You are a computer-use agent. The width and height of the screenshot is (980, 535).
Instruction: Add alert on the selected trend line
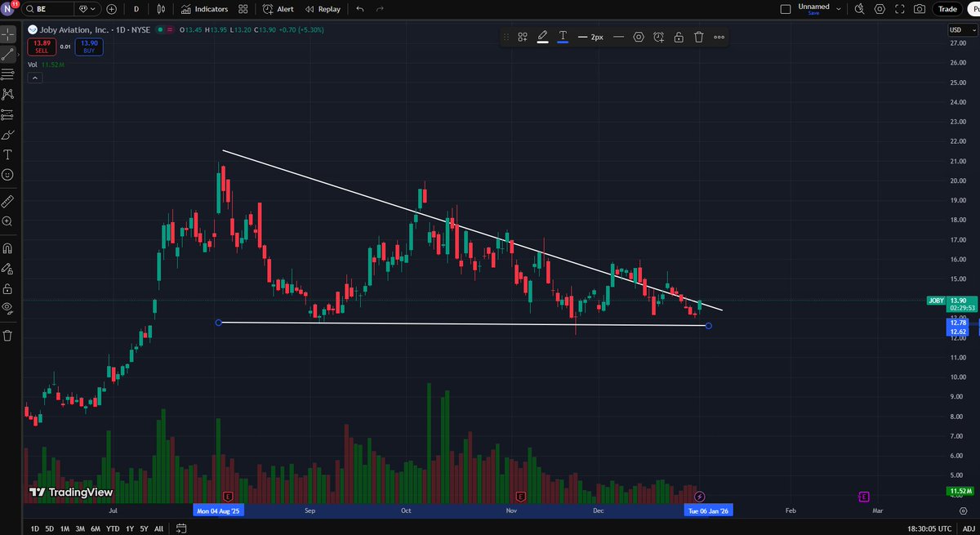pyautogui.click(x=659, y=37)
